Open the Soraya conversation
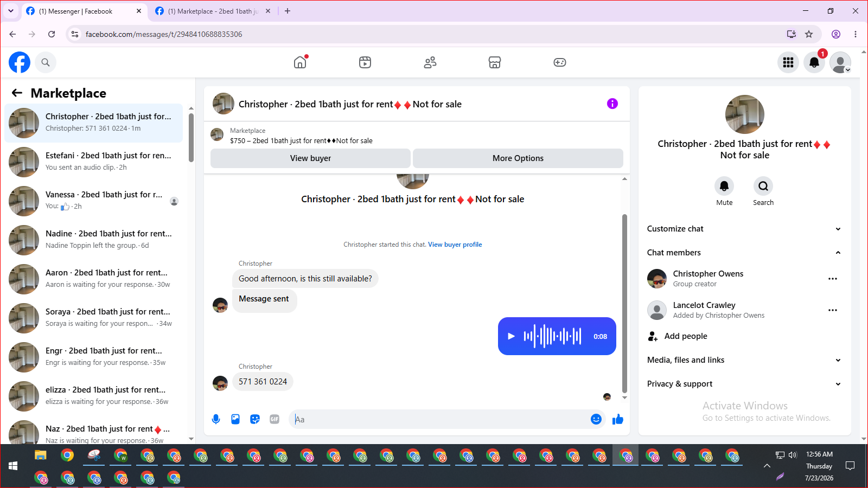This screenshot has width=868, height=488. click(94, 318)
